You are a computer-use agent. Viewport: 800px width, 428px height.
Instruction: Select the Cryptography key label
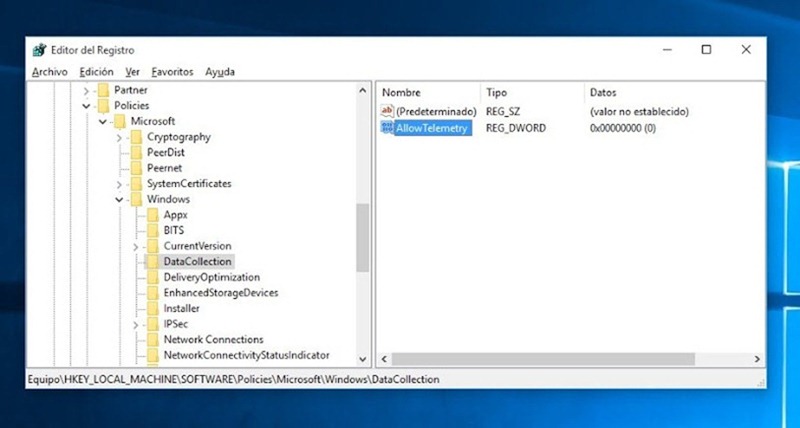[179, 137]
